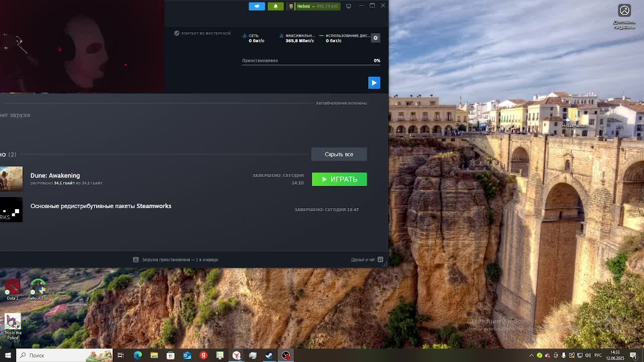Image resolution: width=644 pixels, height=362 pixels.
Task: Switch РУС input language
Action: tap(598, 355)
